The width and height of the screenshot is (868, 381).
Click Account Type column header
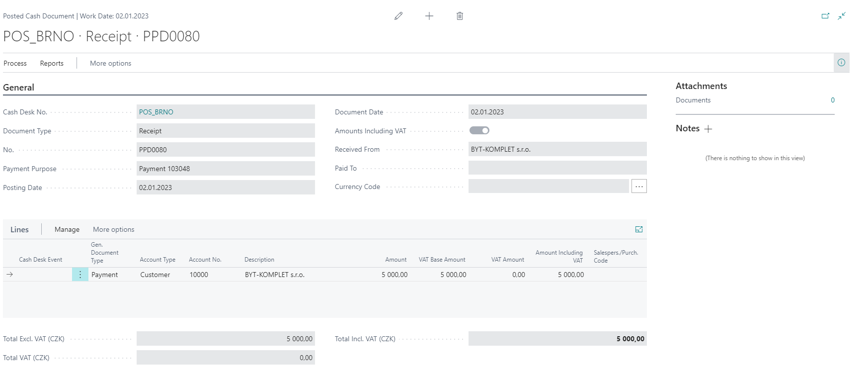(158, 260)
